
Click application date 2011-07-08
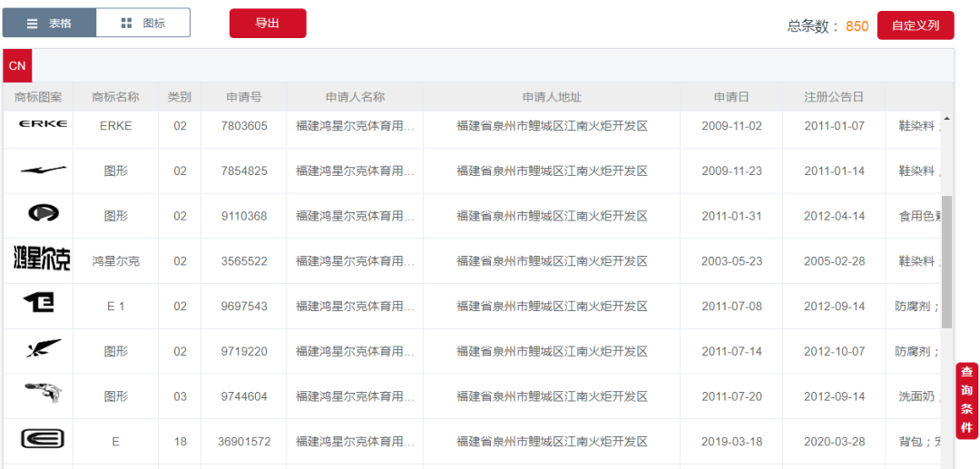[x=732, y=306]
